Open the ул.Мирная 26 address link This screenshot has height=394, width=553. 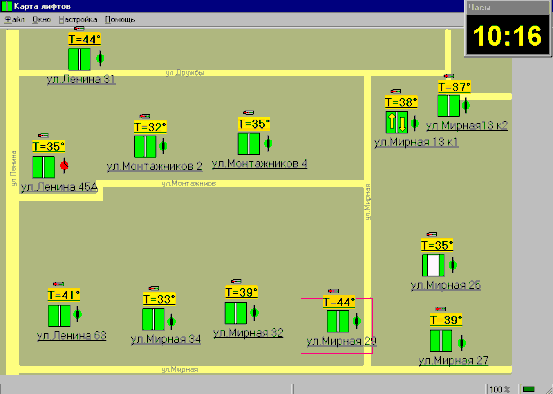tap(446, 285)
